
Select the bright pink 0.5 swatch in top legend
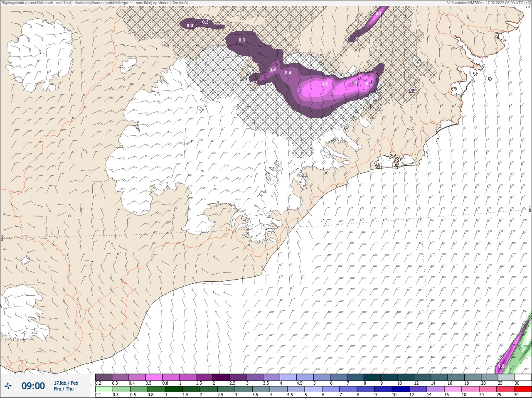pos(154,377)
